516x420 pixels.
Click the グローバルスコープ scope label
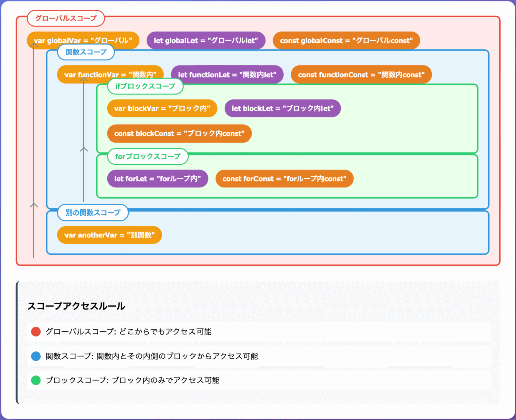(66, 19)
